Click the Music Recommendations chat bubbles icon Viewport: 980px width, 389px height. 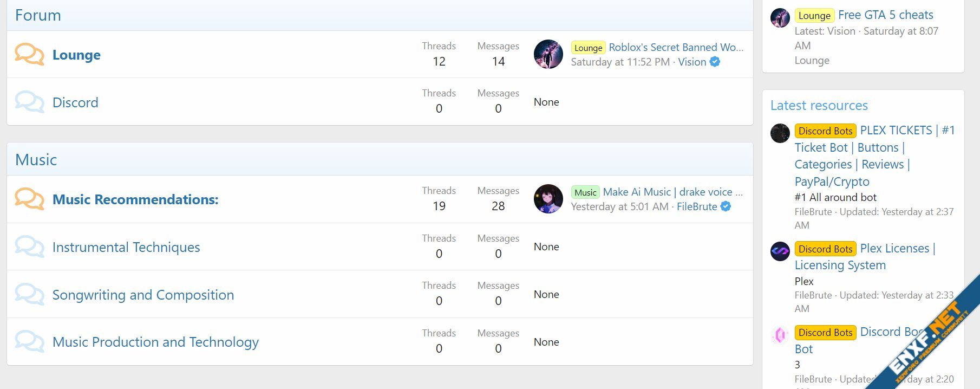click(29, 199)
